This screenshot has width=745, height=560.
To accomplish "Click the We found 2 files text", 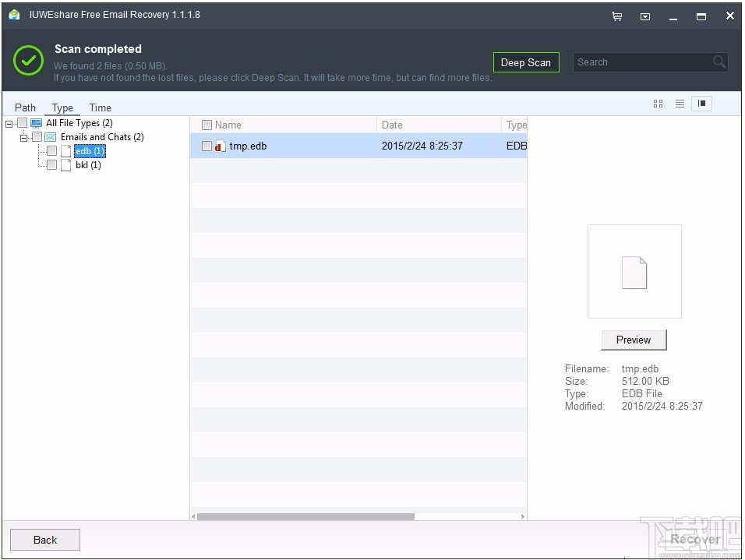I will click(x=110, y=65).
